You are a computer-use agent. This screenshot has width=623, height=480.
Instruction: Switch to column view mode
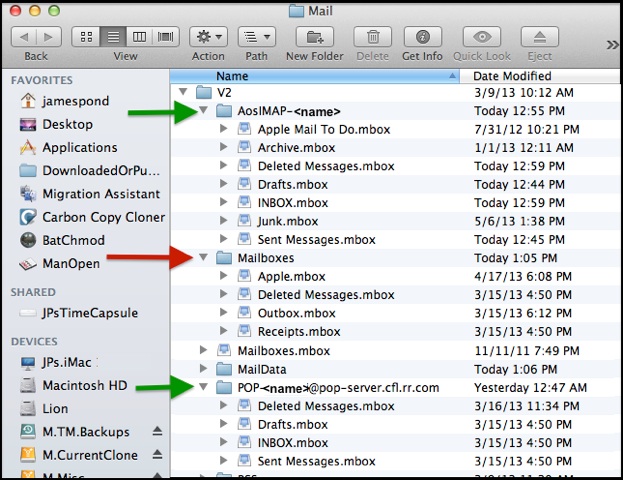click(x=139, y=37)
